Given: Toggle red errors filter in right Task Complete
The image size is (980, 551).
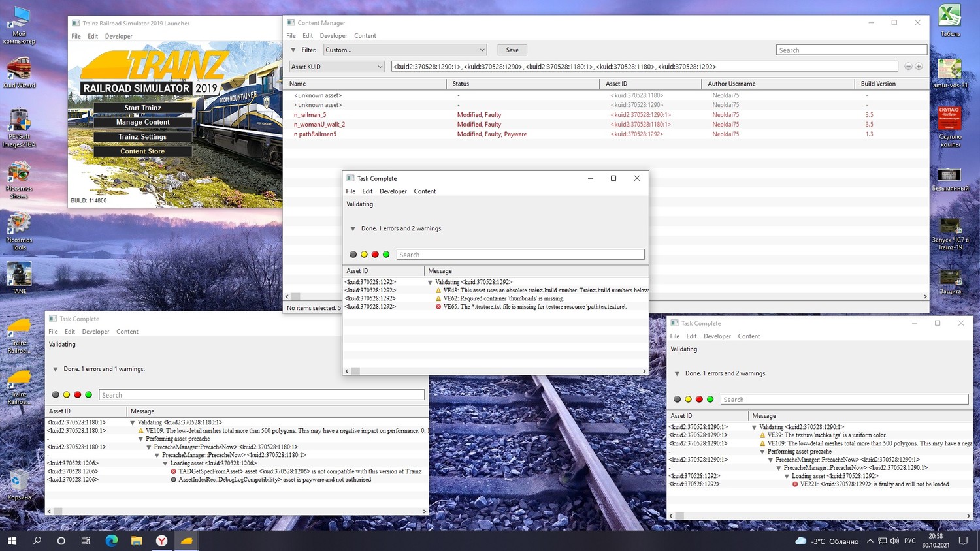Looking at the screenshot, I should tap(699, 400).
